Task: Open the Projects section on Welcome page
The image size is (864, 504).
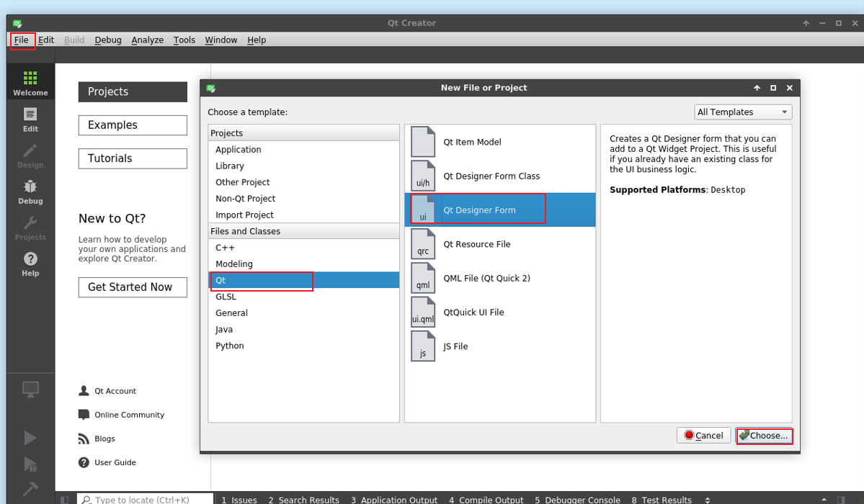Action: pos(133,92)
